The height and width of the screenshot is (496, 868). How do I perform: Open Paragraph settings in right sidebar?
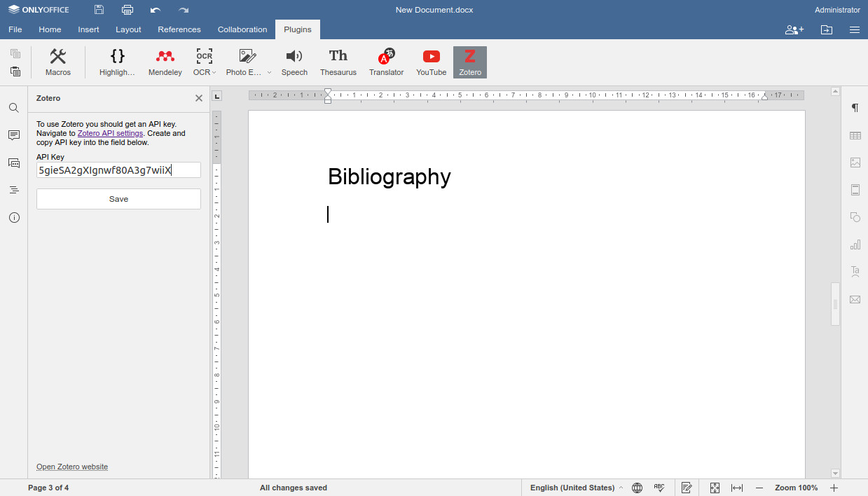855,108
